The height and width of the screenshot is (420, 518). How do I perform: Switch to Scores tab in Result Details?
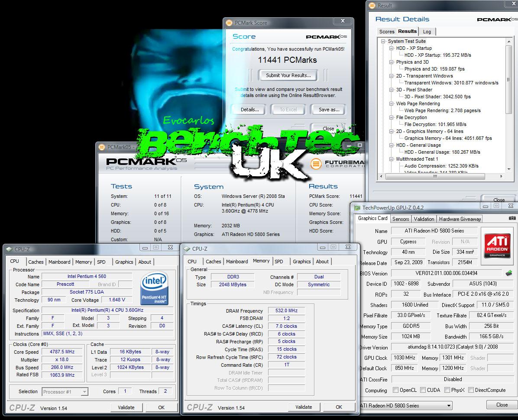(x=386, y=32)
